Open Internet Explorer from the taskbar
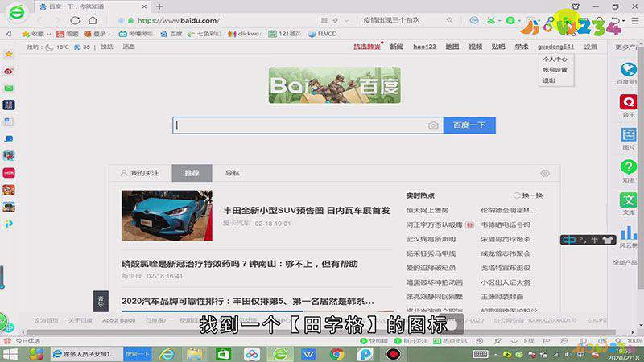The image size is (644, 362). 167,354
